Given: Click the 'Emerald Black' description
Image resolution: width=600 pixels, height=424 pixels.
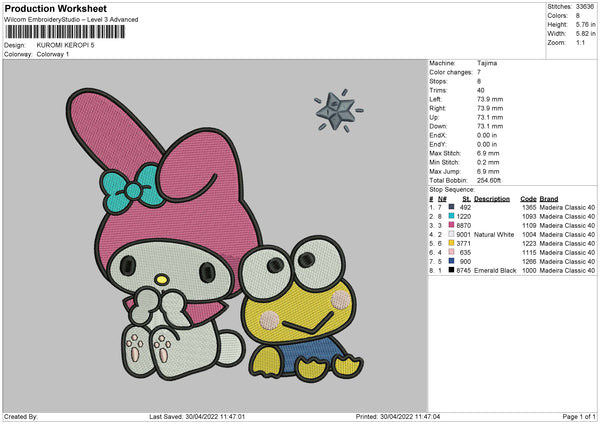Looking at the screenshot, I should pos(495,271).
